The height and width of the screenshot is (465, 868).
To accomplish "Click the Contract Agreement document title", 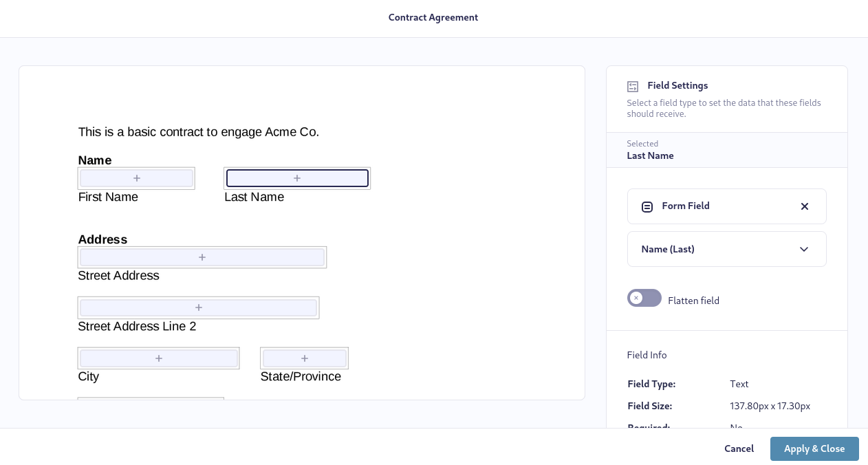I will point(433,17).
